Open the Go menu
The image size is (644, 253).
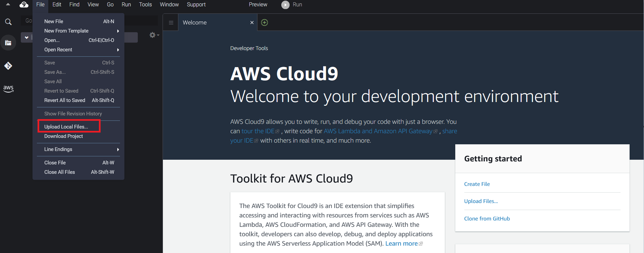tap(110, 4)
